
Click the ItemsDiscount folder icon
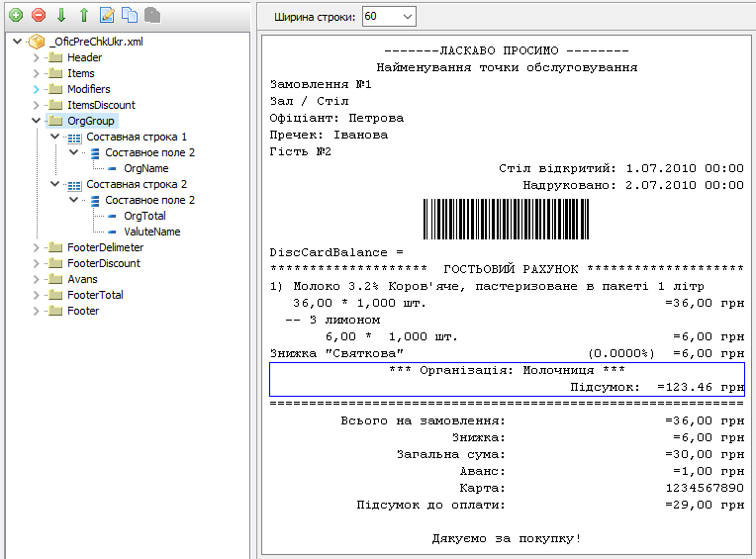[x=56, y=106]
